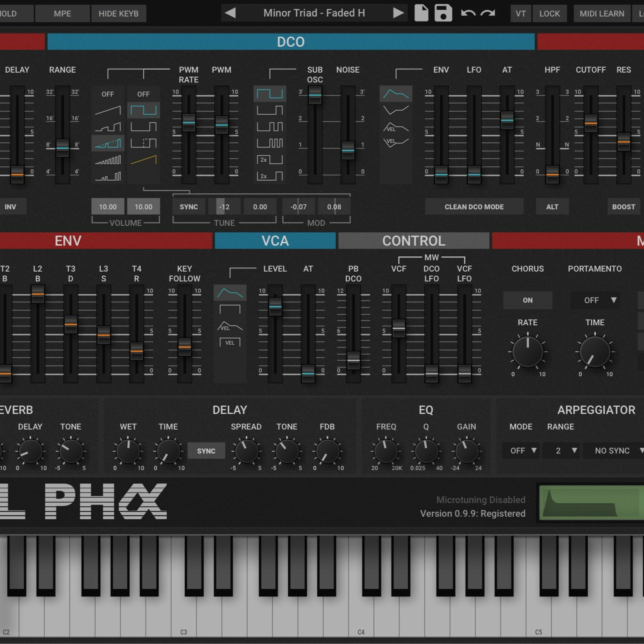This screenshot has width=644, height=644.
Task: Select the yellow sawtooth waveform icon
Action: click(x=143, y=160)
